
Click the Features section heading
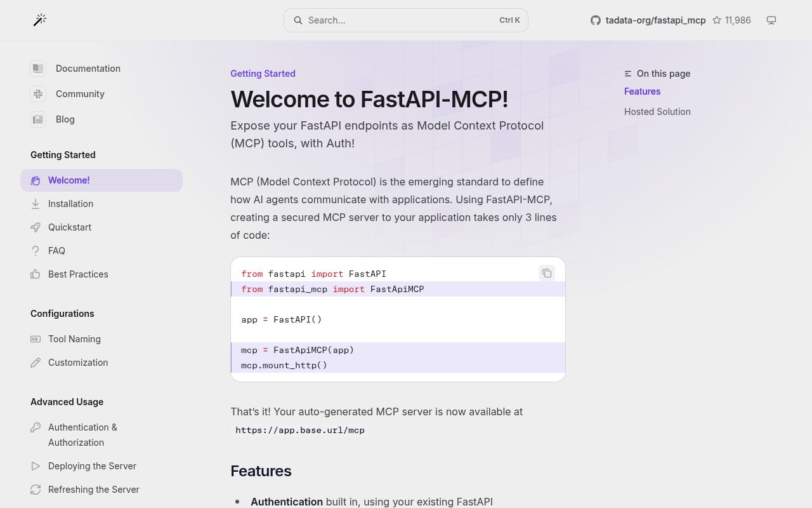261,471
